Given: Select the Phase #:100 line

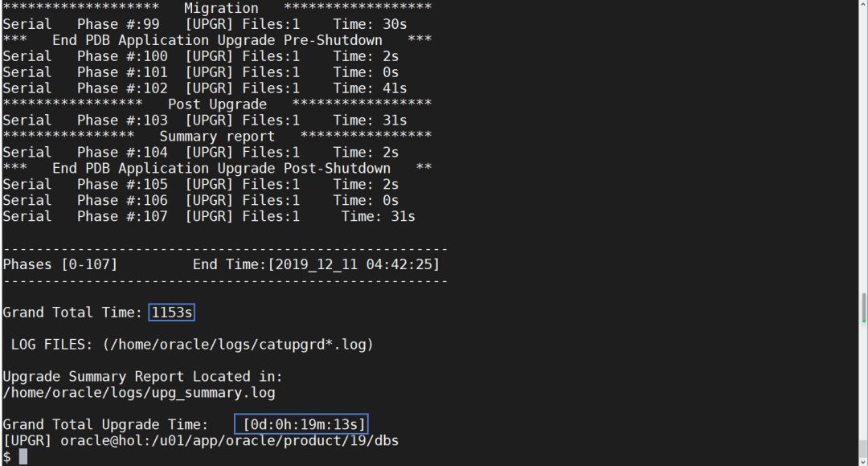Looking at the screenshot, I should tap(200, 56).
